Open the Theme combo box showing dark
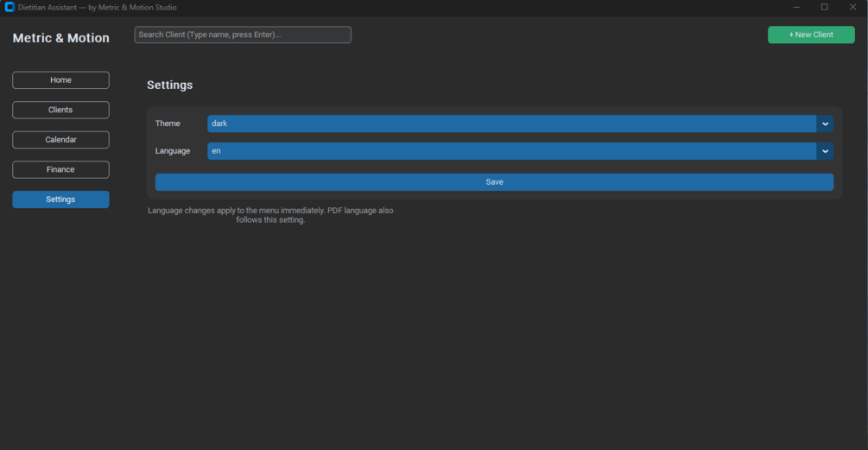 pos(520,124)
